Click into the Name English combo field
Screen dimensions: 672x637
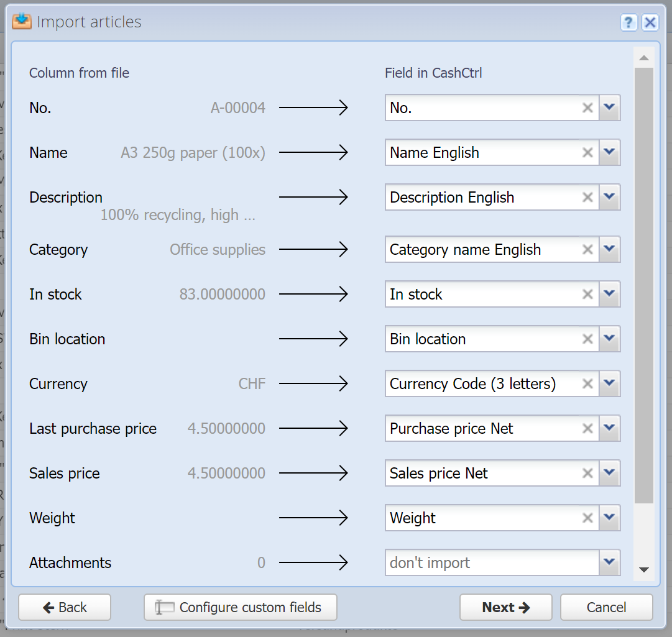(x=484, y=152)
